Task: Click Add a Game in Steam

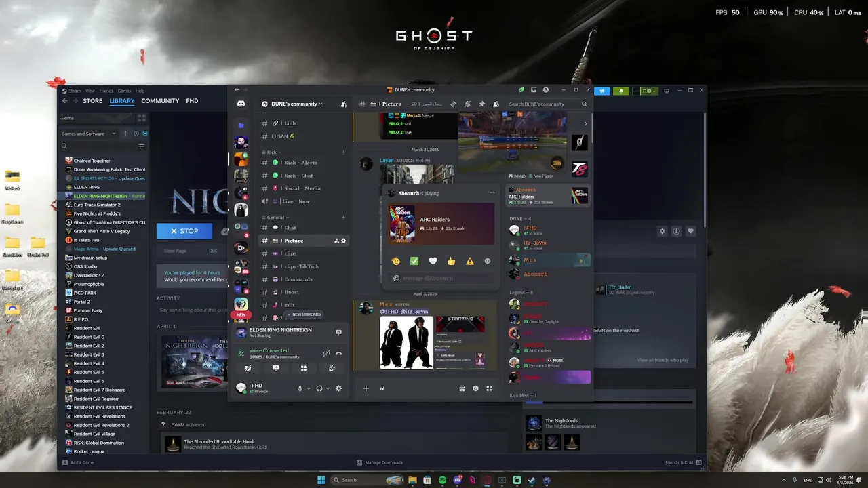Action: pyautogui.click(x=78, y=462)
